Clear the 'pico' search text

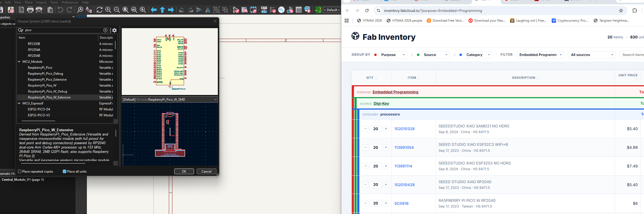coord(105,30)
